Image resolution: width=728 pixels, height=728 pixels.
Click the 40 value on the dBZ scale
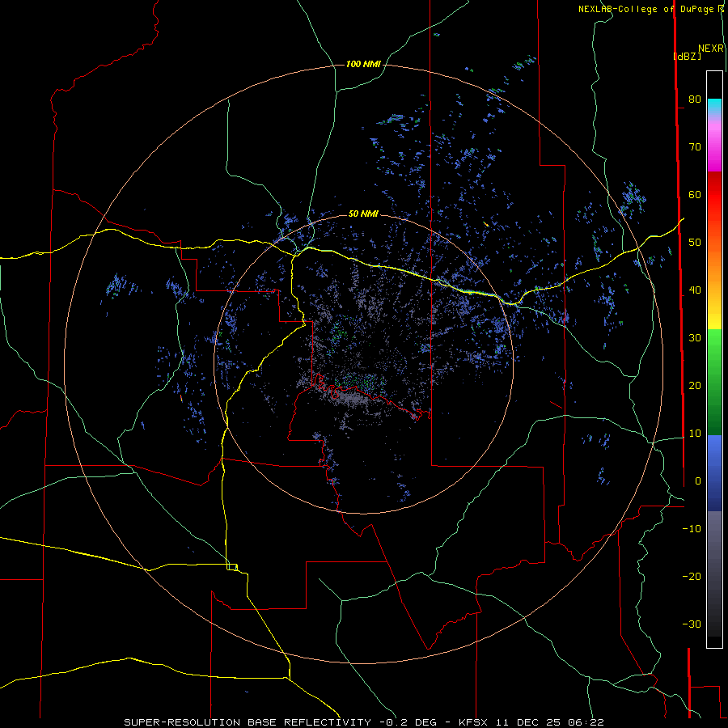tap(695, 290)
